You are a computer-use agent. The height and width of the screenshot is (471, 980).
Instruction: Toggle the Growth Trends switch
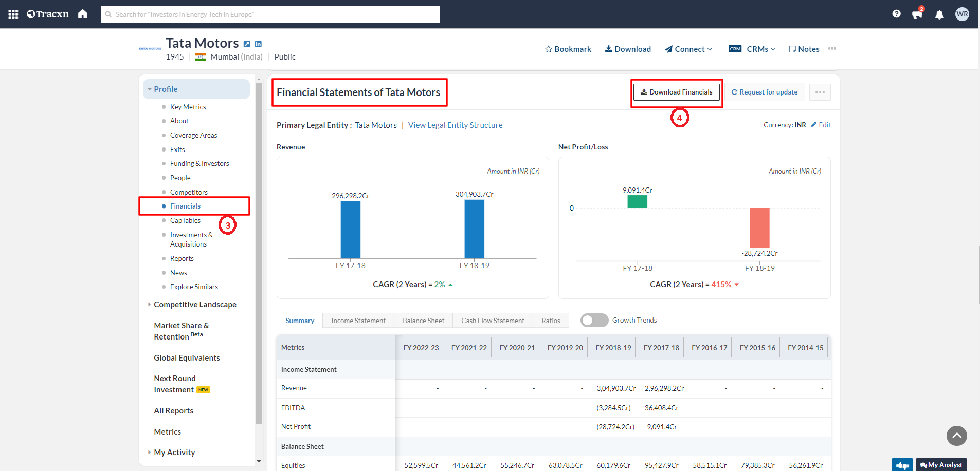[x=594, y=320]
